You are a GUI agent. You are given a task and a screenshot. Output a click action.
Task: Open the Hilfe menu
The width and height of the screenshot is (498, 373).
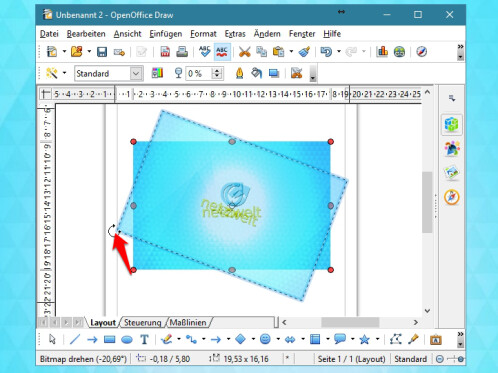pyautogui.click(x=332, y=34)
